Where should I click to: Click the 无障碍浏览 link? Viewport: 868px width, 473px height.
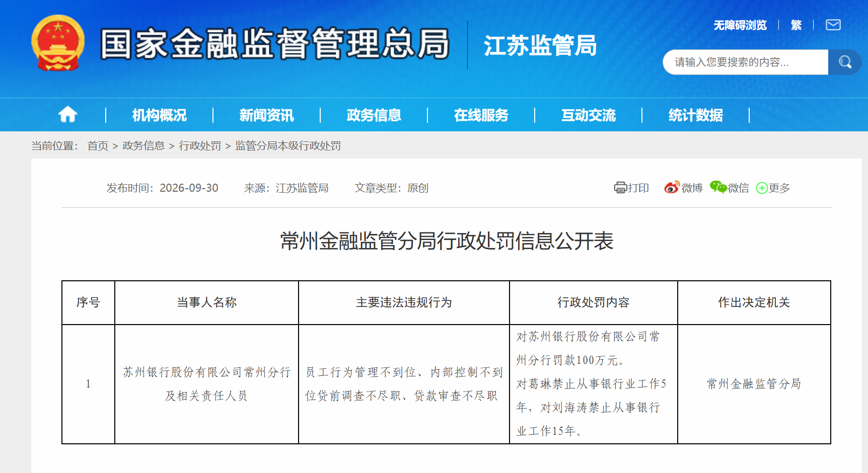740,25
